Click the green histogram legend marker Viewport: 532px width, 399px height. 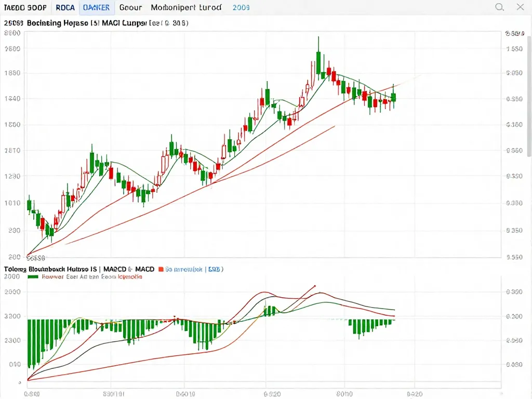[x=33, y=277]
